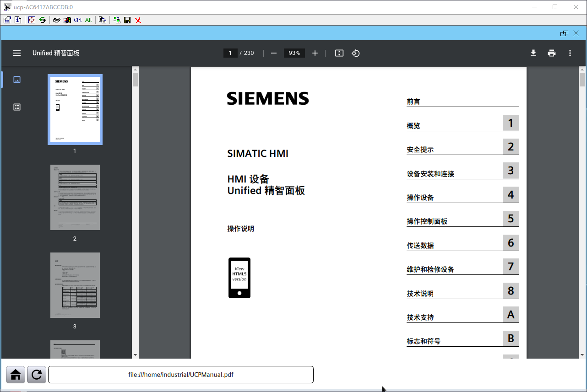Start a new VNC connection
The width and height of the screenshot is (587, 392).
coord(117,20)
